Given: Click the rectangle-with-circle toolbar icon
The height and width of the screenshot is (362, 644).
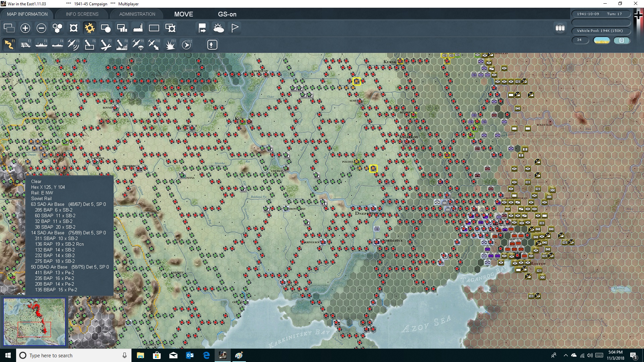Looking at the screenshot, I should point(106,28).
